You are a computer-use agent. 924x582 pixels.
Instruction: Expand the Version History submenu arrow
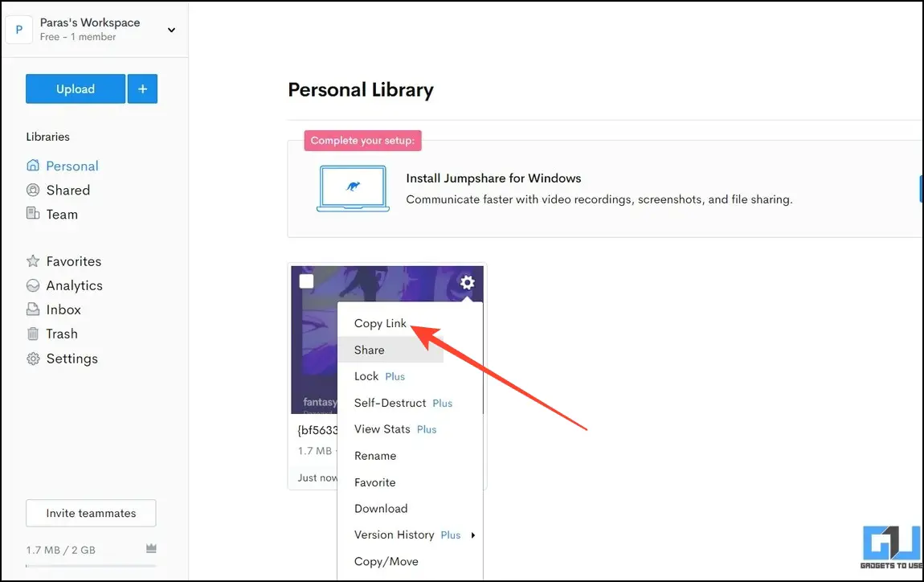[x=472, y=535]
